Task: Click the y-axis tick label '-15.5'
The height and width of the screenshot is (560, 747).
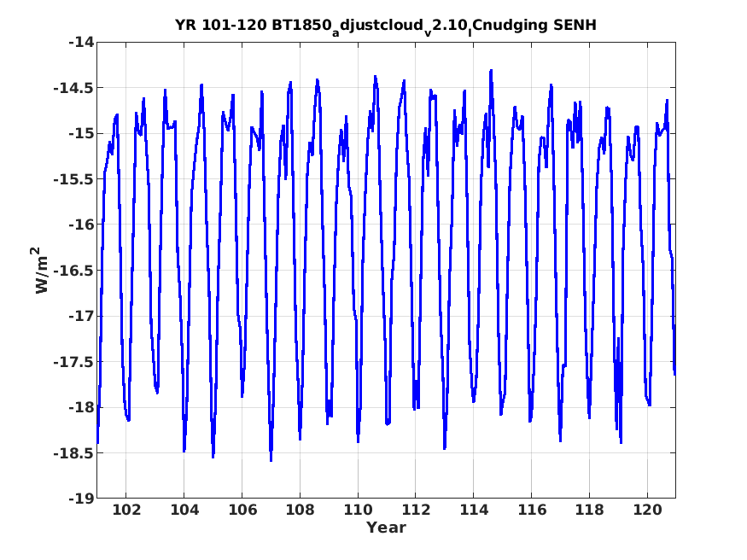Action: coord(73,179)
